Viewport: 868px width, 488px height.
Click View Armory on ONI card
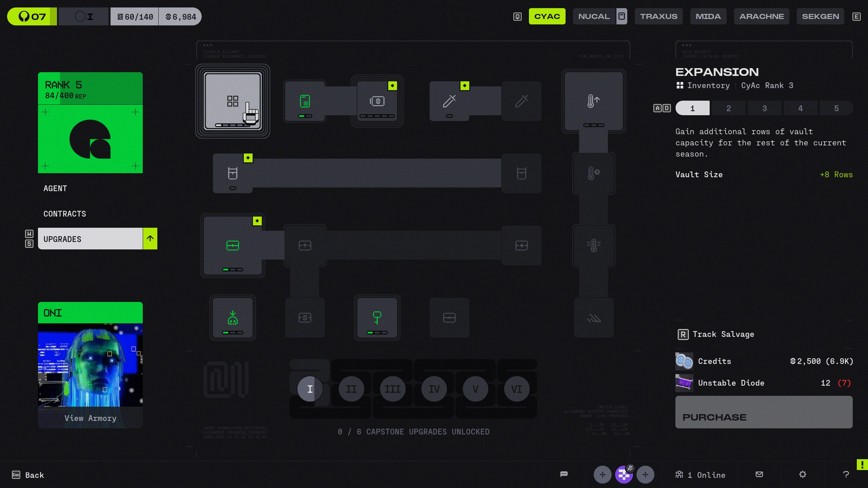pos(90,418)
